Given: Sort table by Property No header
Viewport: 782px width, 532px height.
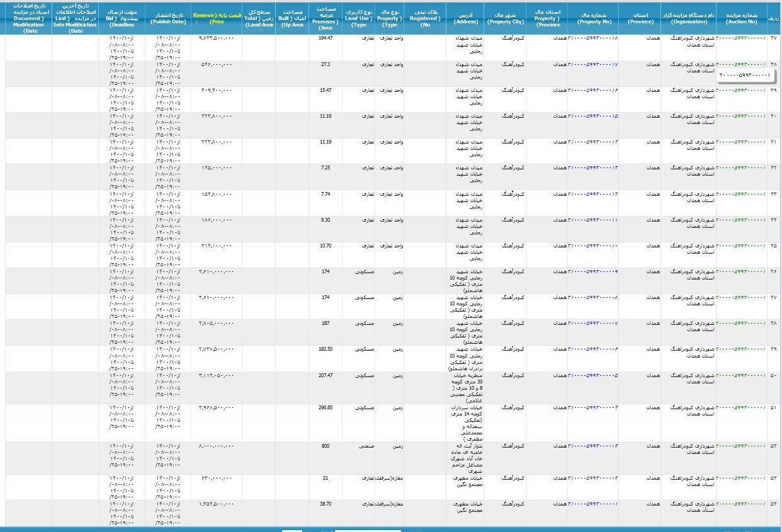Looking at the screenshot, I should point(592,18).
